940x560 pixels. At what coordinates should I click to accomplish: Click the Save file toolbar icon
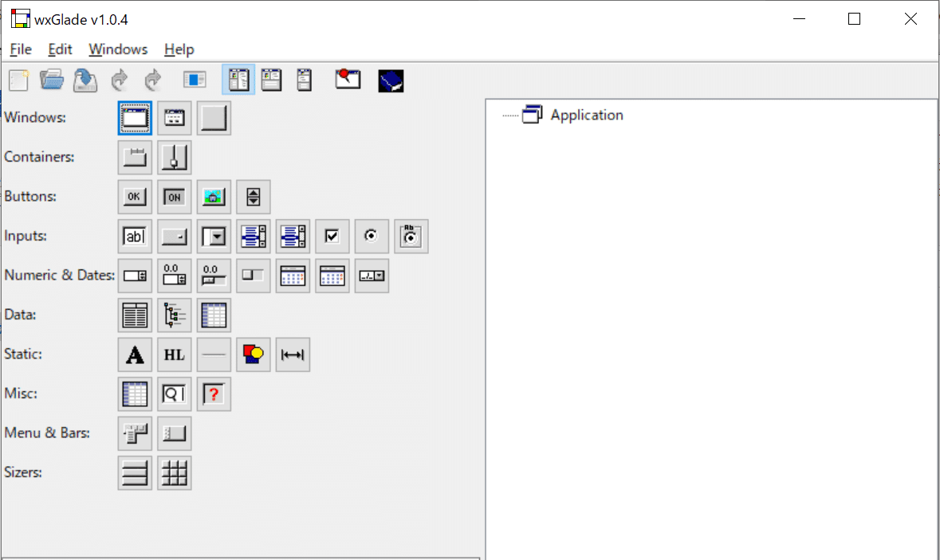85,80
